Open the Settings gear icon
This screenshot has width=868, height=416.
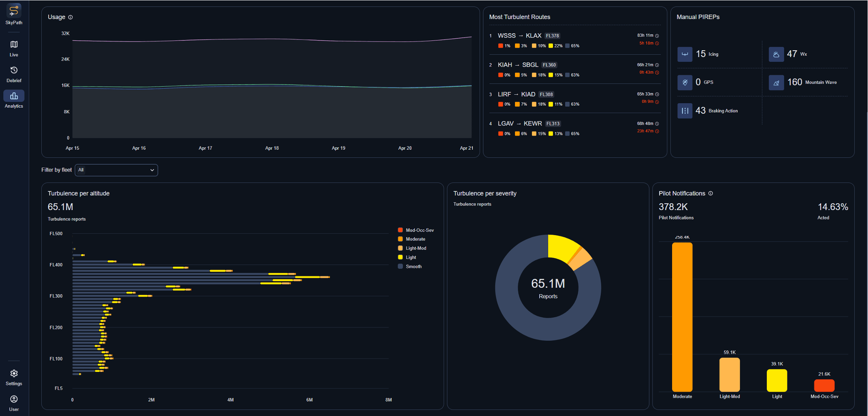pos(14,374)
